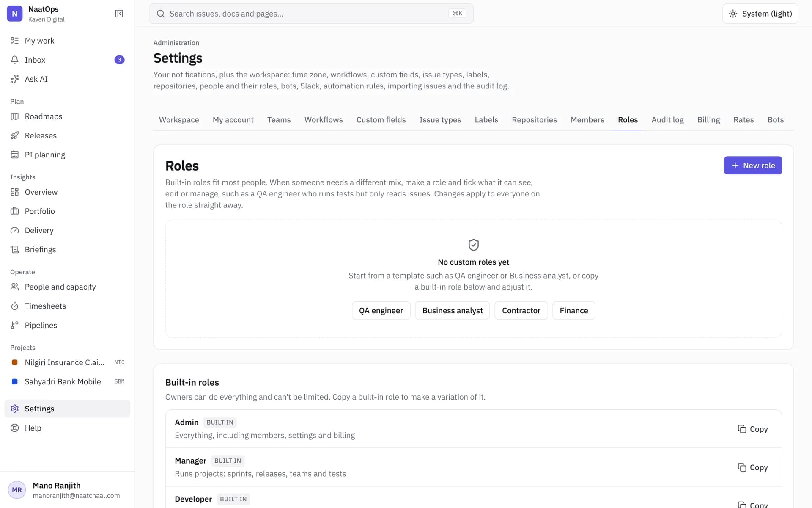The width and height of the screenshot is (812, 508).
Task: Open Releases via the rocket icon
Action: coord(15,135)
